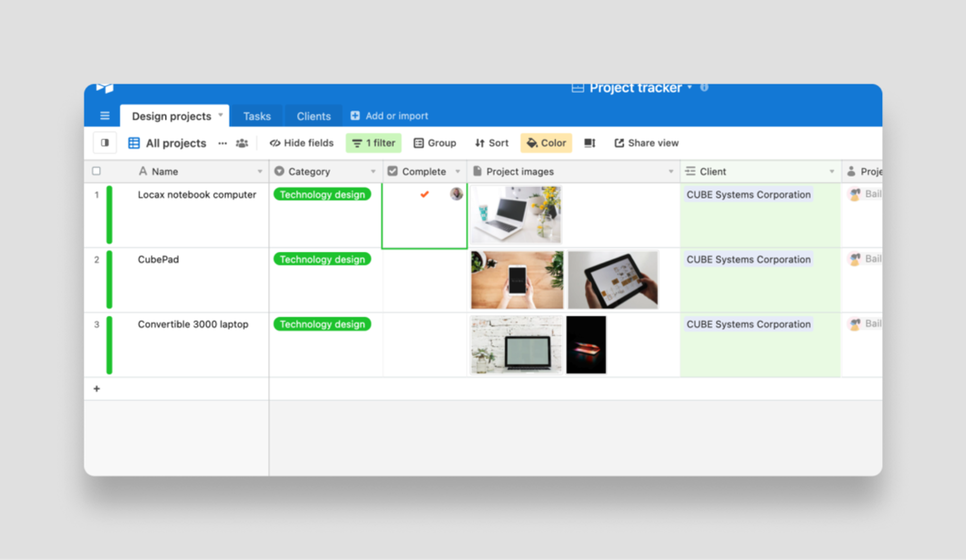The width and height of the screenshot is (966, 560).
Task: Enable the Complete checkbox for CubePad
Action: click(x=425, y=278)
